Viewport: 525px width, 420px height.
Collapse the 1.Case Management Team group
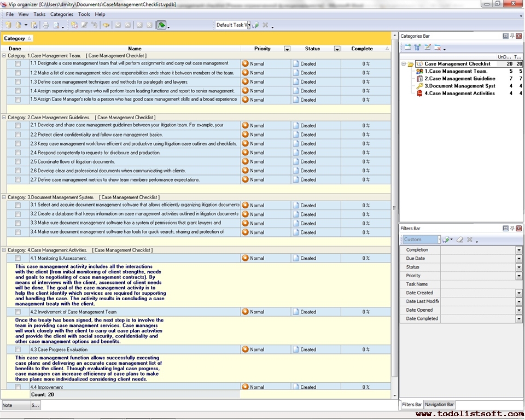[4, 56]
